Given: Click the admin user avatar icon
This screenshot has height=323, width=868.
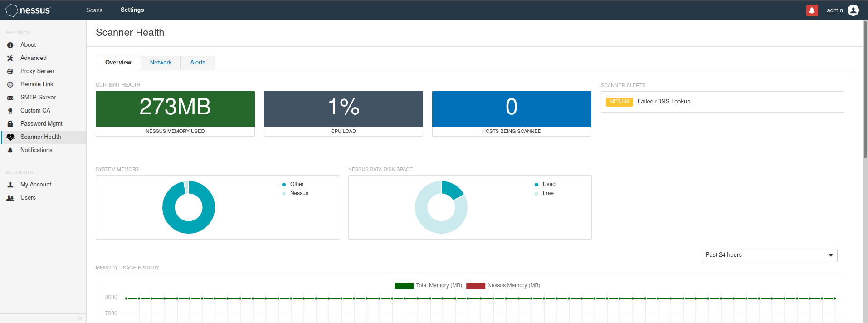Looking at the screenshot, I should pos(853,10).
